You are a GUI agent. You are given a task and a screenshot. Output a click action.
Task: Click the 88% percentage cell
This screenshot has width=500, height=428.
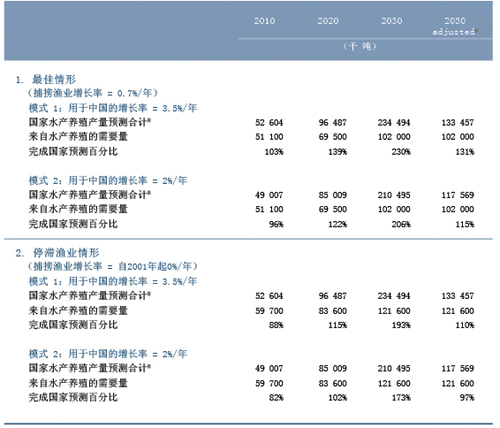[x=276, y=325]
